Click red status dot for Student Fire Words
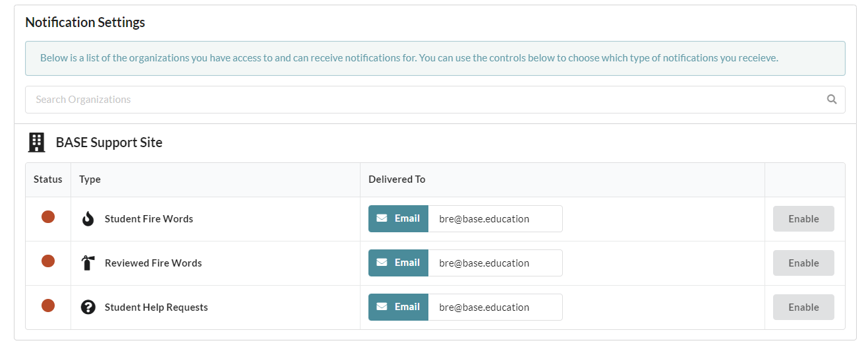 pyautogui.click(x=48, y=217)
